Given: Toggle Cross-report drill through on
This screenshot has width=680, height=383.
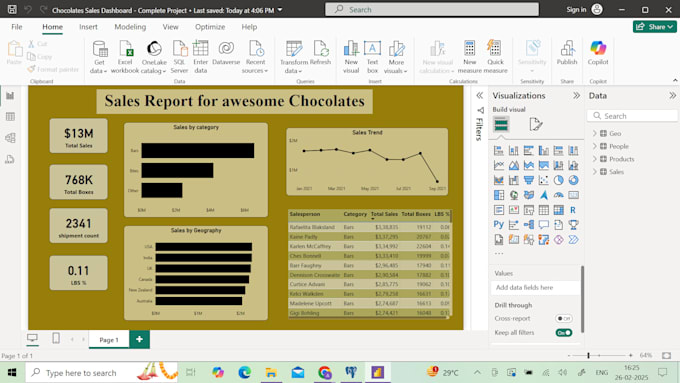Looking at the screenshot, I should point(564,318).
